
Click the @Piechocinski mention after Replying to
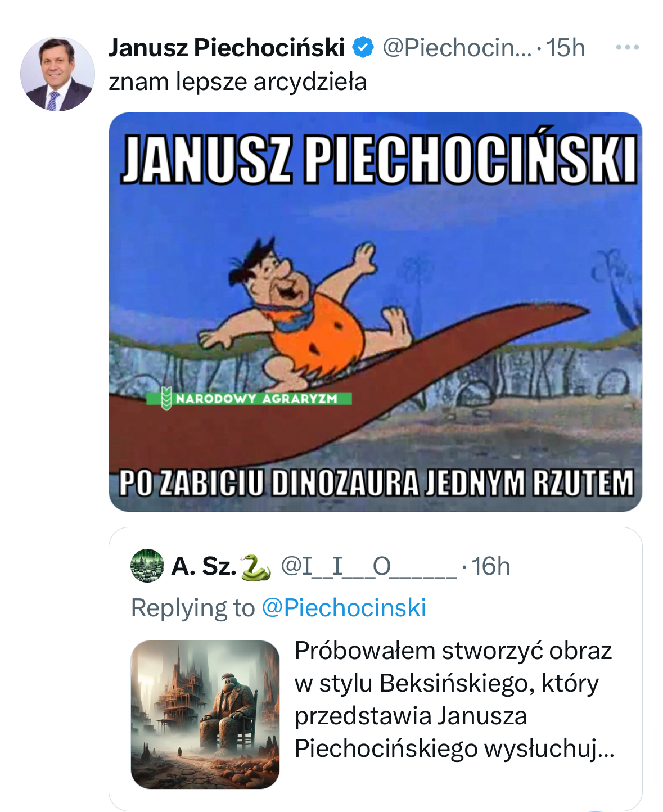[344, 608]
